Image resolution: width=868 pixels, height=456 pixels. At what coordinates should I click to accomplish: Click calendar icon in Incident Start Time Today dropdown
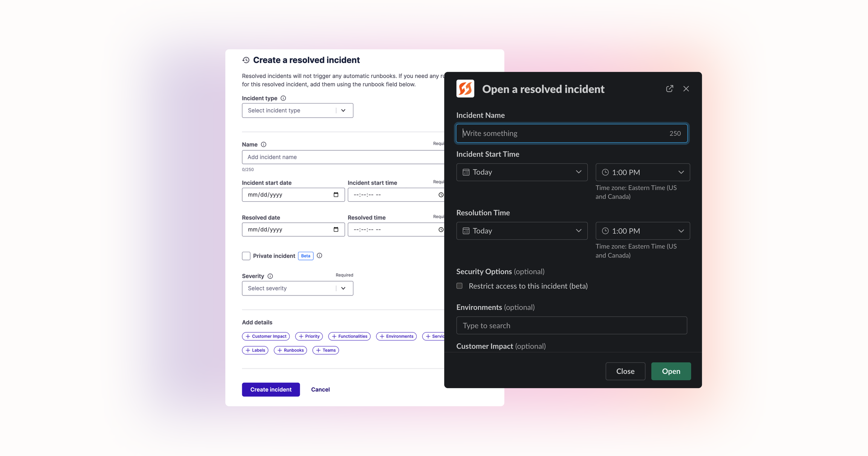pos(466,172)
